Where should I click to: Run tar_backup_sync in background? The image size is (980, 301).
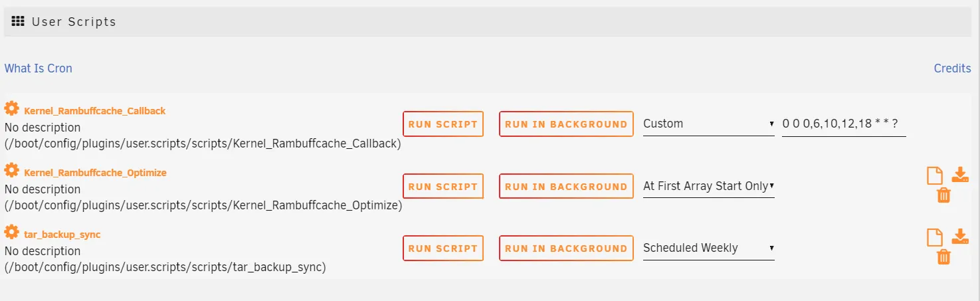tap(566, 249)
